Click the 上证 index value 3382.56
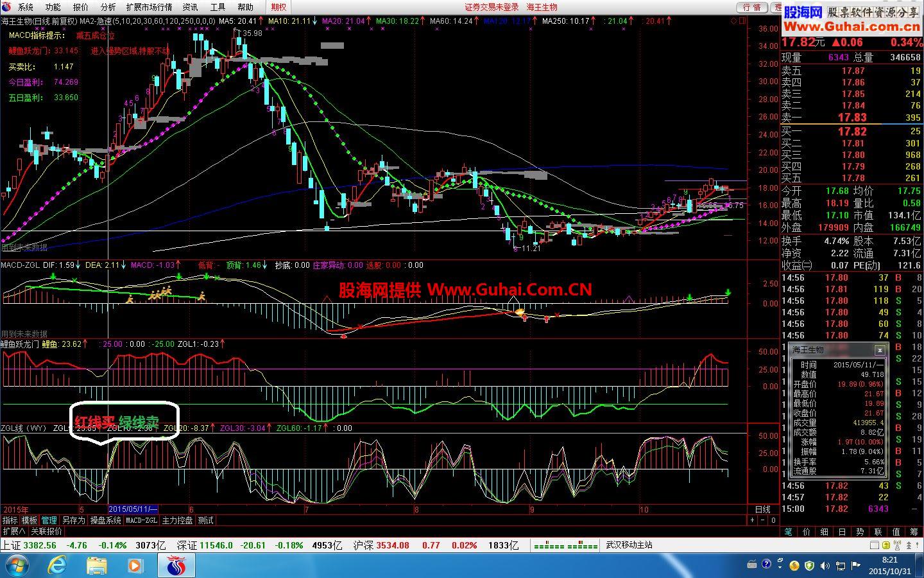This screenshot has height=578, width=924. [40, 545]
